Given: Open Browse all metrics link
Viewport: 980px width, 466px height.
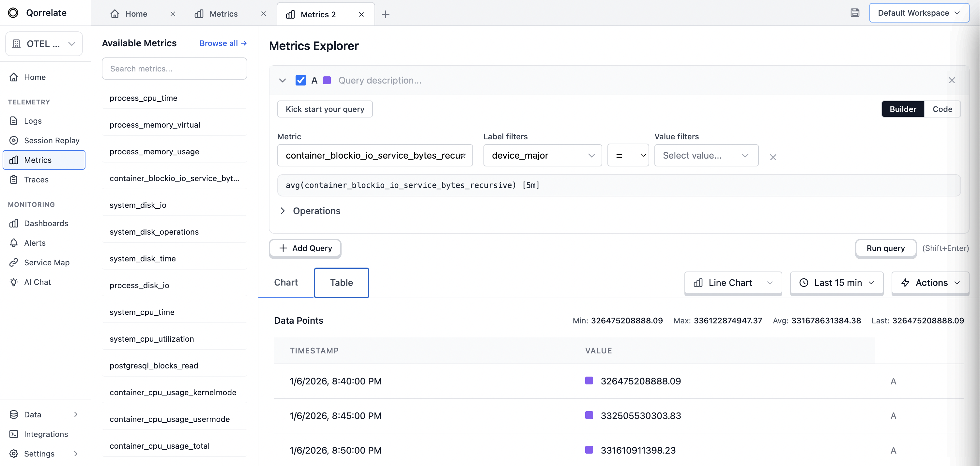Looking at the screenshot, I should pos(222,43).
